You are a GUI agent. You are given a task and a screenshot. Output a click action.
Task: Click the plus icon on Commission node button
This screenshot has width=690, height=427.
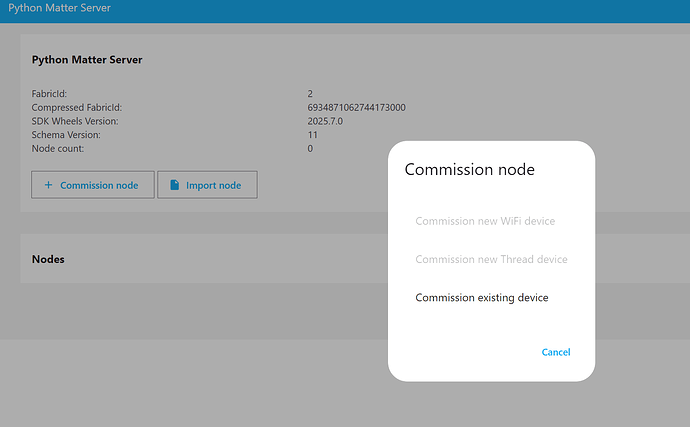(48, 185)
